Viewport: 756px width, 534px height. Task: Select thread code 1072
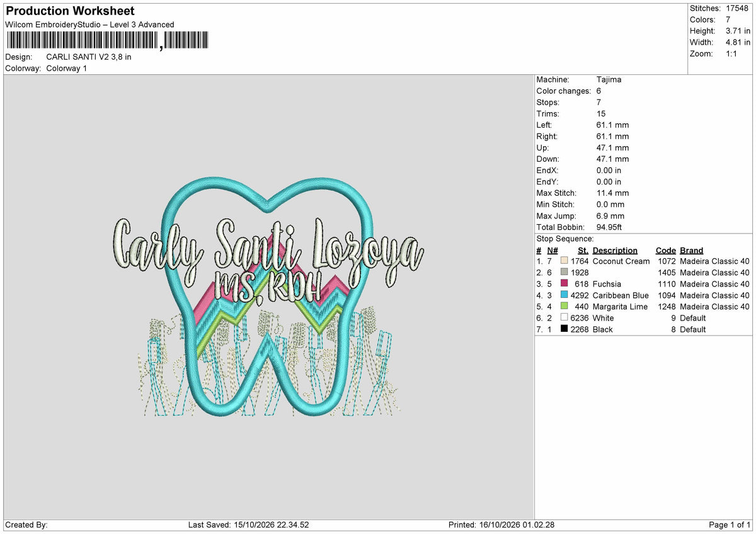click(x=667, y=261)
